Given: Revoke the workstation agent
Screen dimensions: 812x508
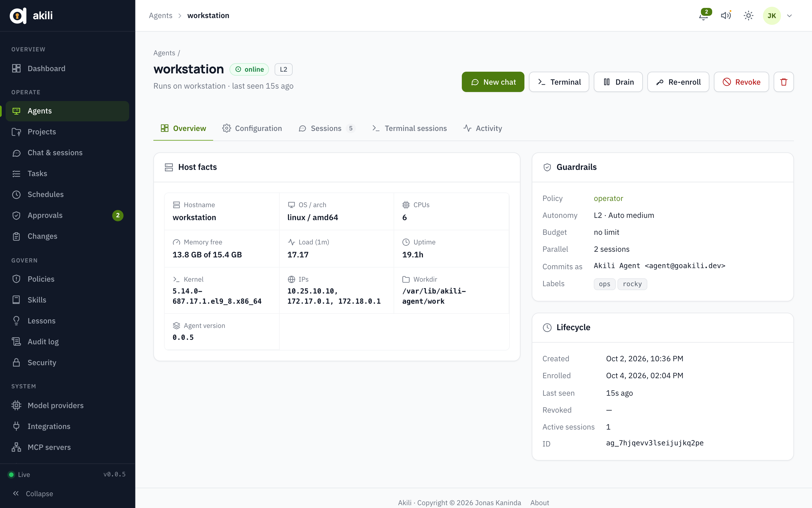Looking at the screenshot, I should pos(741,82).
